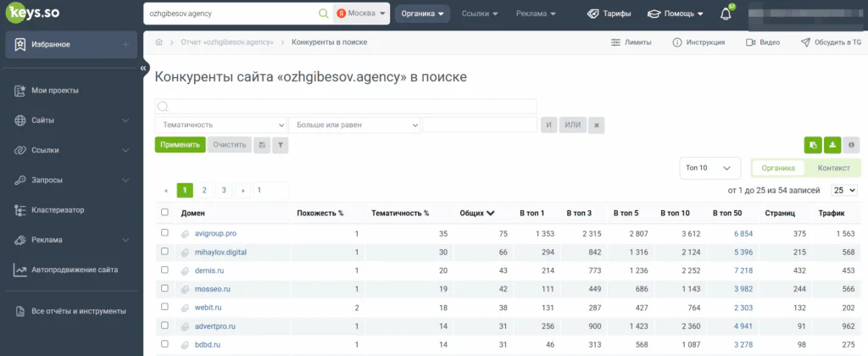Go to Отчет «ozhgibesov.agency» breadcrumb
Viewport: 868px width, 356px height.
227,42
